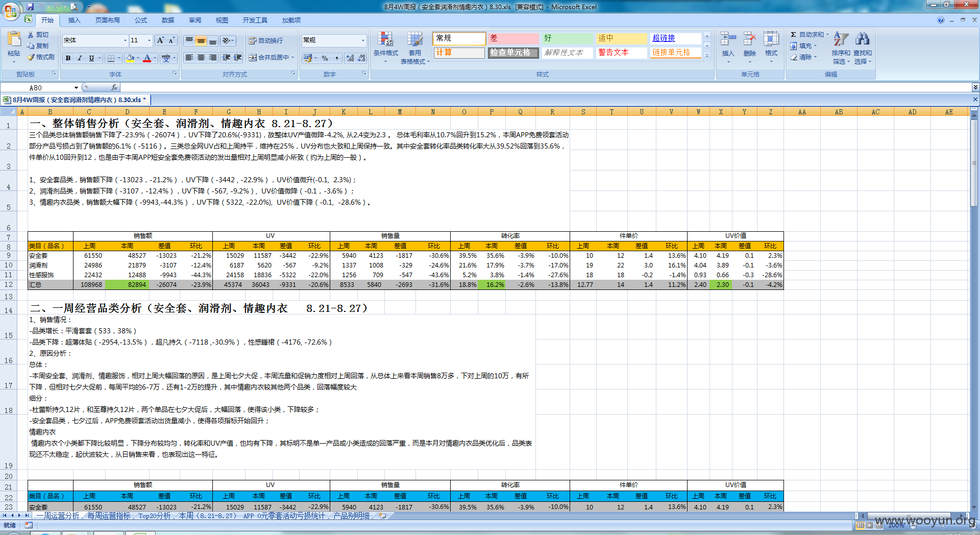Screen dimensions: 980x535
Task: Open the font name dropdown (宋体)
Action: coord(125,40)
